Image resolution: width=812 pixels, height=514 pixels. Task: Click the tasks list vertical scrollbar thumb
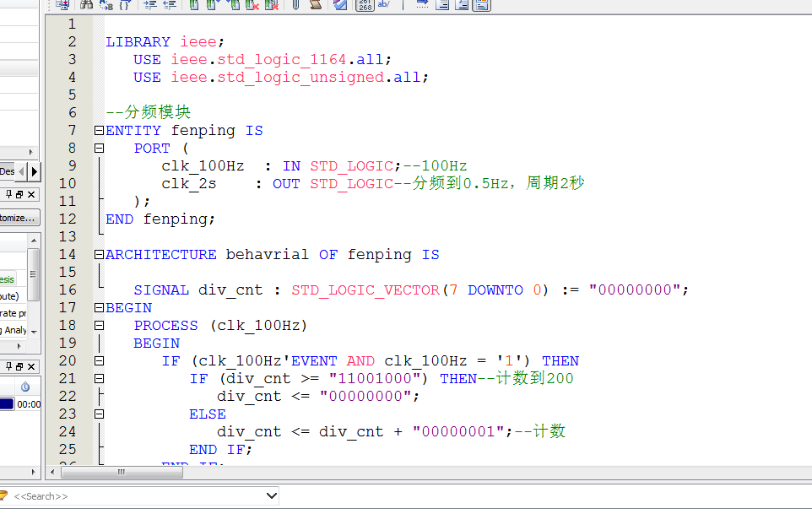point(34,274)
